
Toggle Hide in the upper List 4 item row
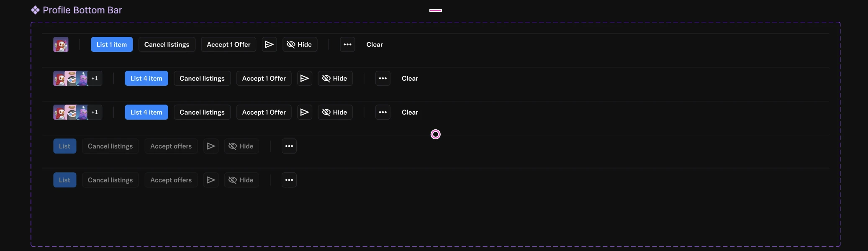pyautogui.click(x=335, y=78)
